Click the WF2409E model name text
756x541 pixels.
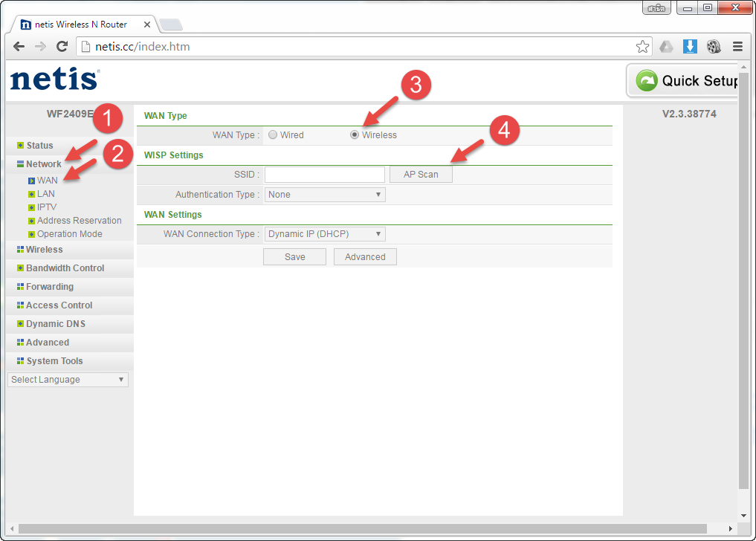point(71,114)
